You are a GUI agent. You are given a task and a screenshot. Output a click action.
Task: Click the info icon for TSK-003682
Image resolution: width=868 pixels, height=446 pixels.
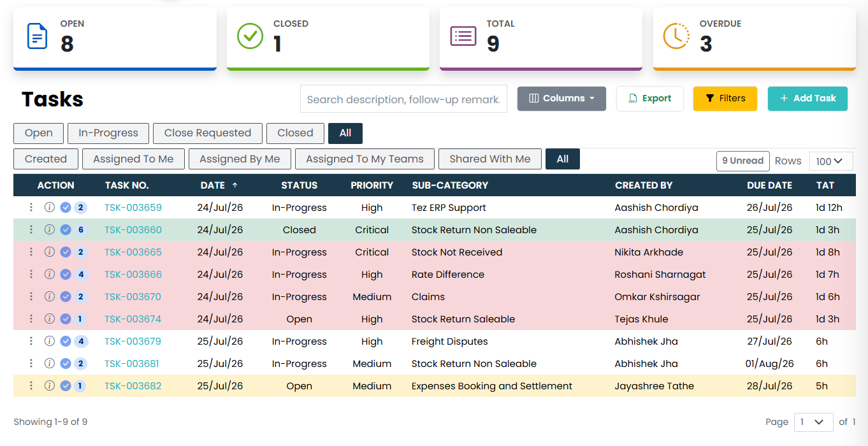[x=49, y=385]
